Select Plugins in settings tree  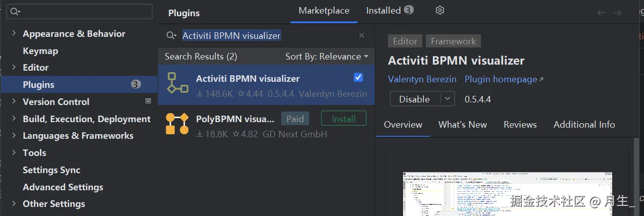click(79, 84)
